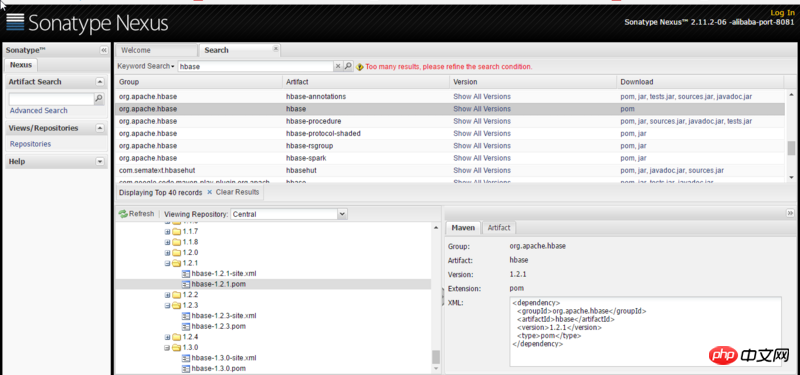Collapse the Artifact Search section
Image resolution: width=800 pixels, height=375 pixels.
point(100,82)
